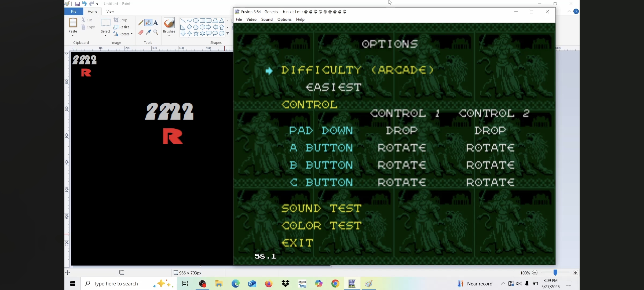Select the Magnifier tool

pos(156,32)
